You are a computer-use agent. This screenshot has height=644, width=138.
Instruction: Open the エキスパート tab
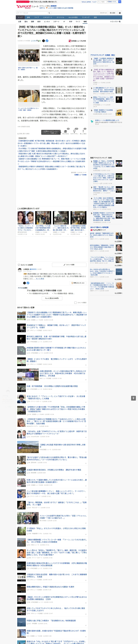click(x=48, y=17)
